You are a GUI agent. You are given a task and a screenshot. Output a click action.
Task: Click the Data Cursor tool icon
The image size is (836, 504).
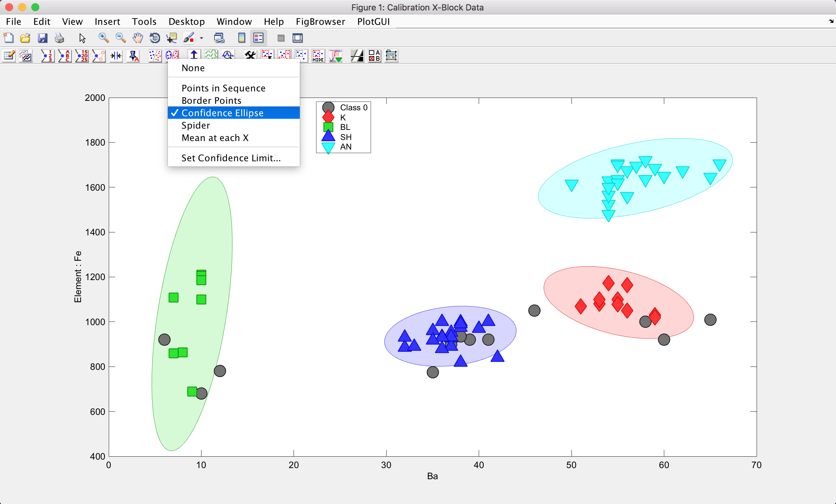point(172,38)
